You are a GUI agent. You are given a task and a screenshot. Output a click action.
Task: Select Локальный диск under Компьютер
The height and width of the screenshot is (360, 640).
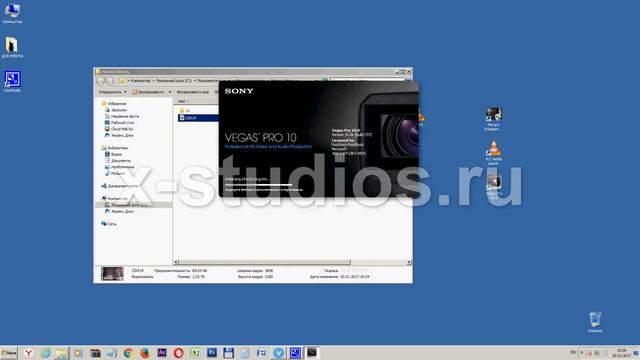pos(133,205)
